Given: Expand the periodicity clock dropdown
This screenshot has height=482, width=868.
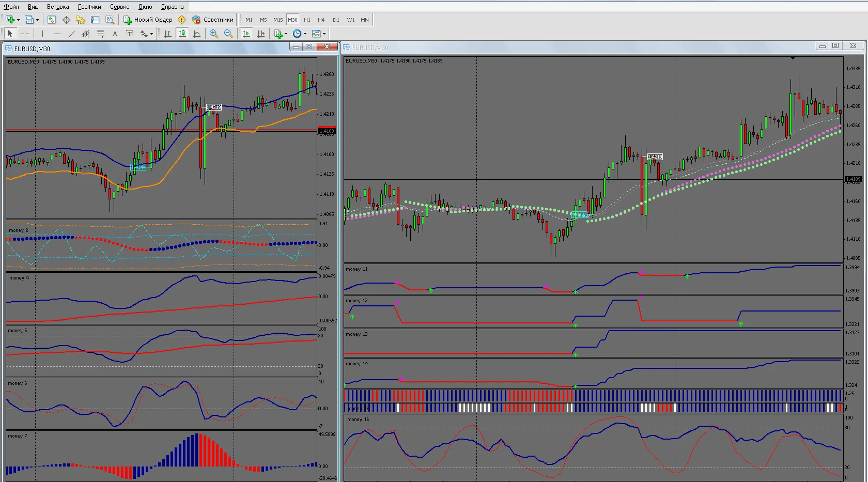Looking at the screenshot, I should pyautogui.click(x=305, y=34).
